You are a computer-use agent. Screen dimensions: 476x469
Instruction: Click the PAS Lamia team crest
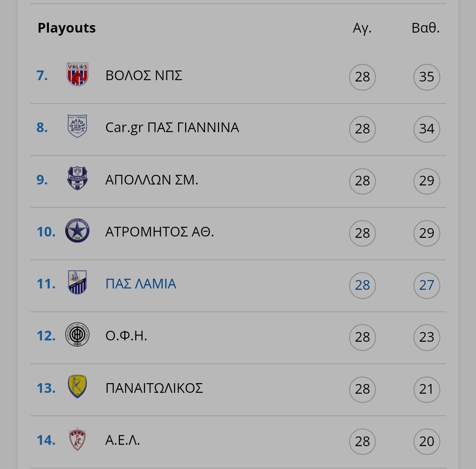[78, 282]
